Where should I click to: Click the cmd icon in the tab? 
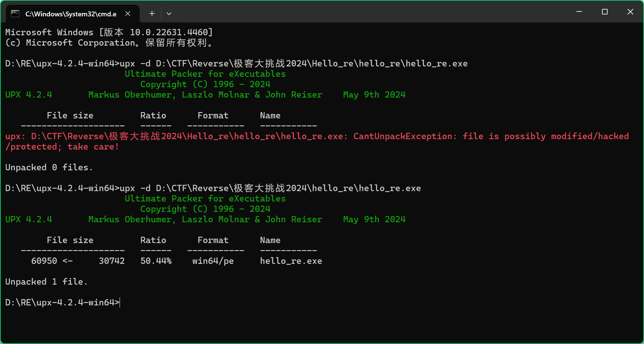[15, 14]
